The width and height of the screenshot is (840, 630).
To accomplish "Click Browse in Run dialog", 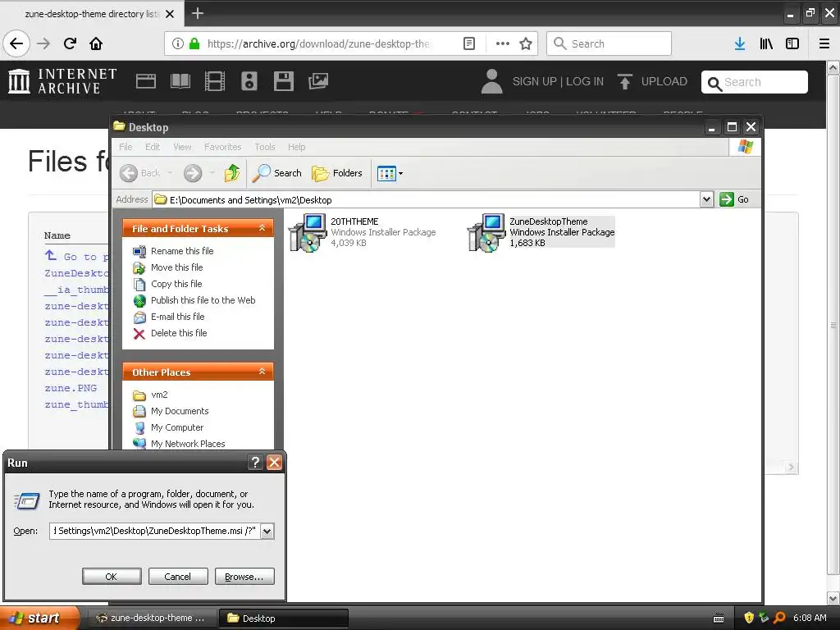I will point(244,577).
